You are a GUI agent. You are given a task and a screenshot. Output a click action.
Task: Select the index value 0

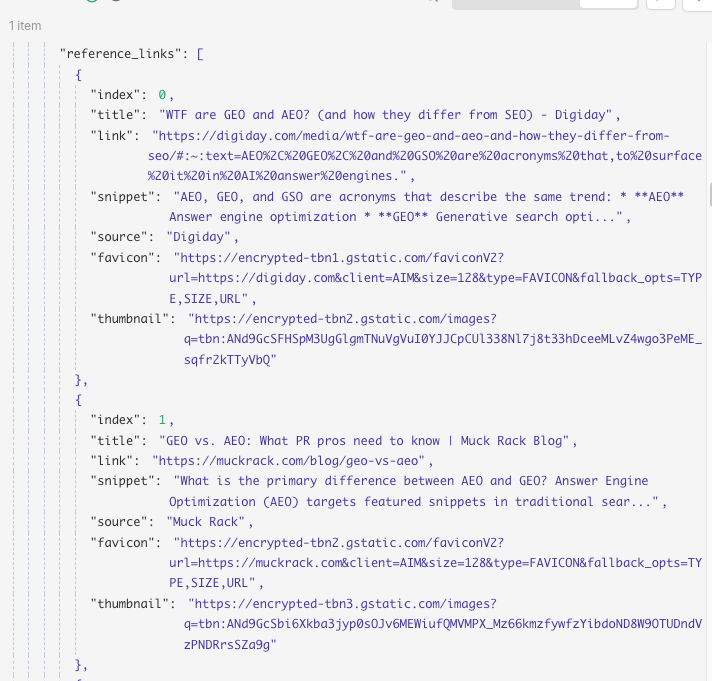162,94
